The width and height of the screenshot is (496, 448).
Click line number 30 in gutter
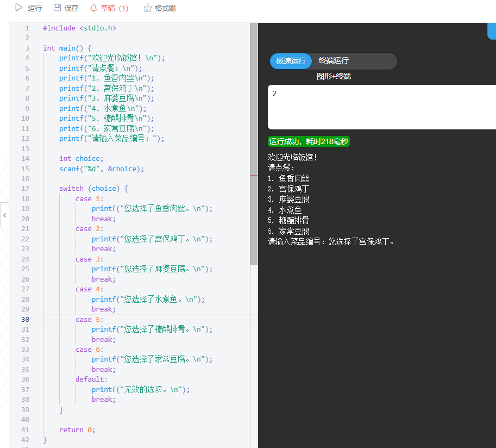pyautogui.click(x=26, y=319)
